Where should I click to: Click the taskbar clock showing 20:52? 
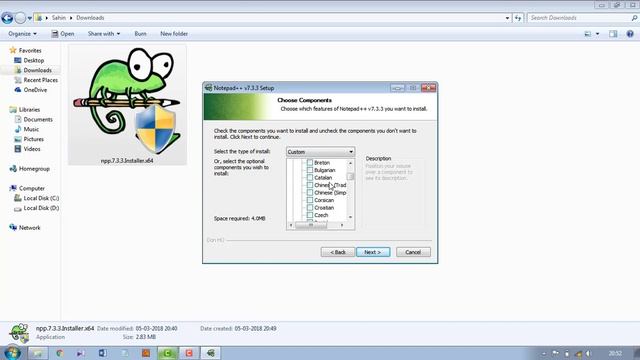click(x=615, y=353)
